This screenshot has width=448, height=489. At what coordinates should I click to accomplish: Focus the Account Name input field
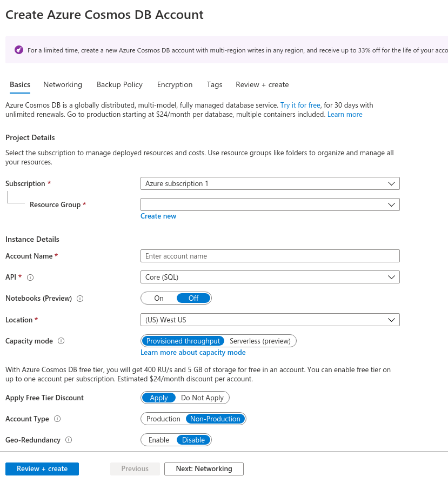270,256
